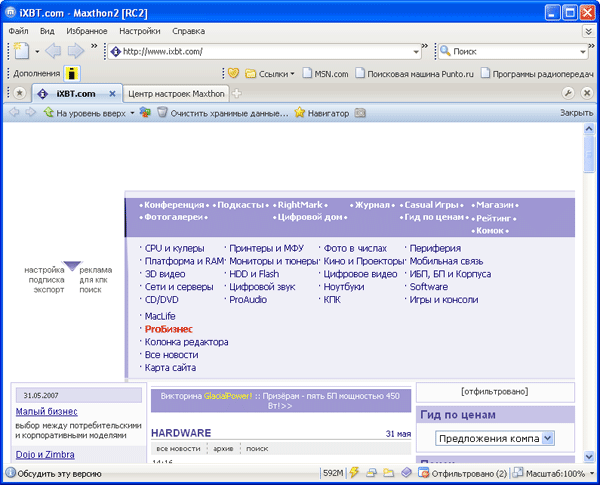600x485 pixels.
Task: Open the Ссылки folder dropdown
Action: point(270,73)
